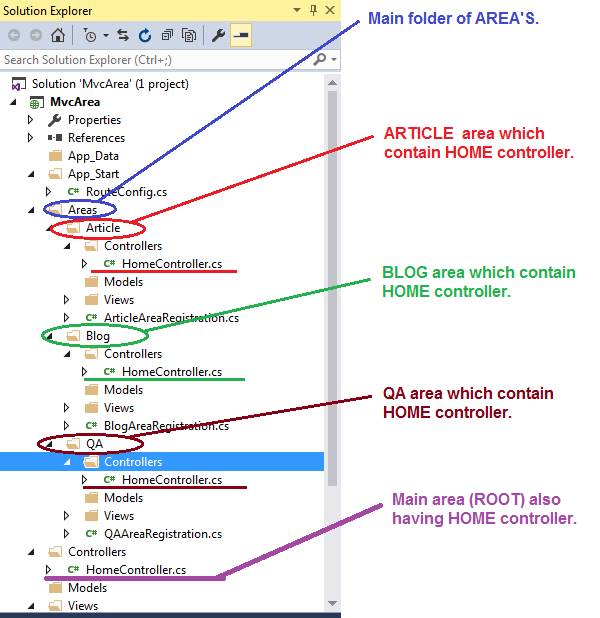Open Properties via the wrench icon
This screenshot has height=618, width=600.
click(218, 35)
